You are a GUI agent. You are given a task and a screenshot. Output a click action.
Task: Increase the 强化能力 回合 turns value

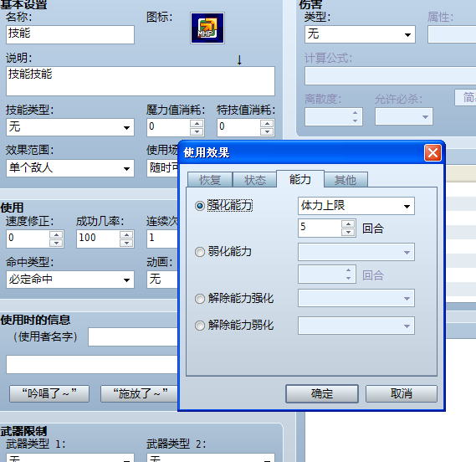pyautogui.click(x=348, y=224)
